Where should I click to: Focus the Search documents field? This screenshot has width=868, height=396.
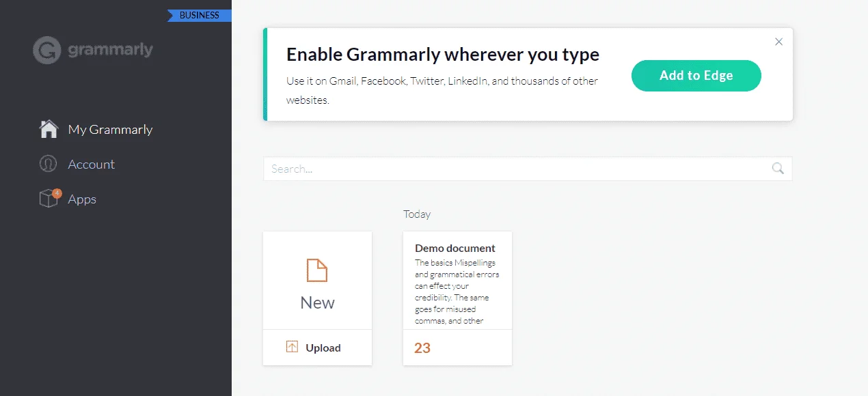point(528,169)
